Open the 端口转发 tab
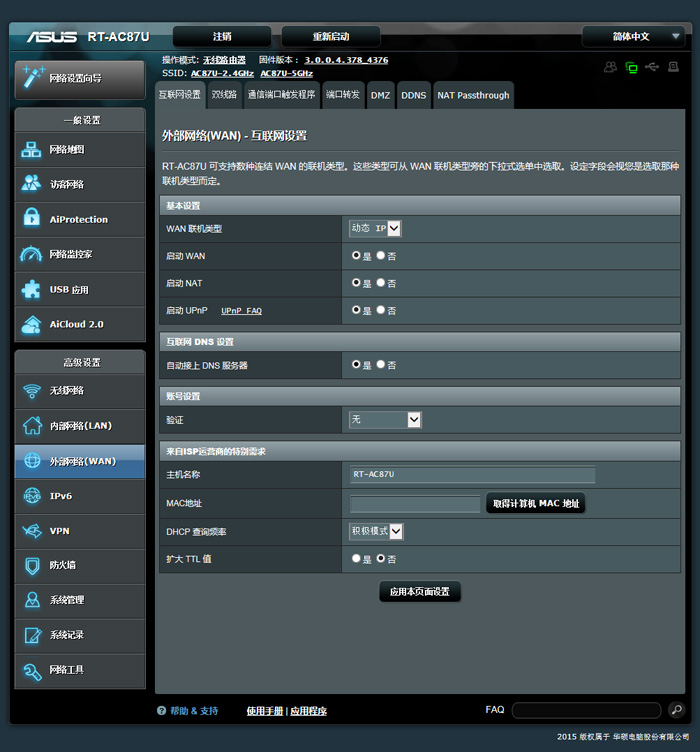The width and height of the screenshot is (700, 752). [x=343, y=95]
